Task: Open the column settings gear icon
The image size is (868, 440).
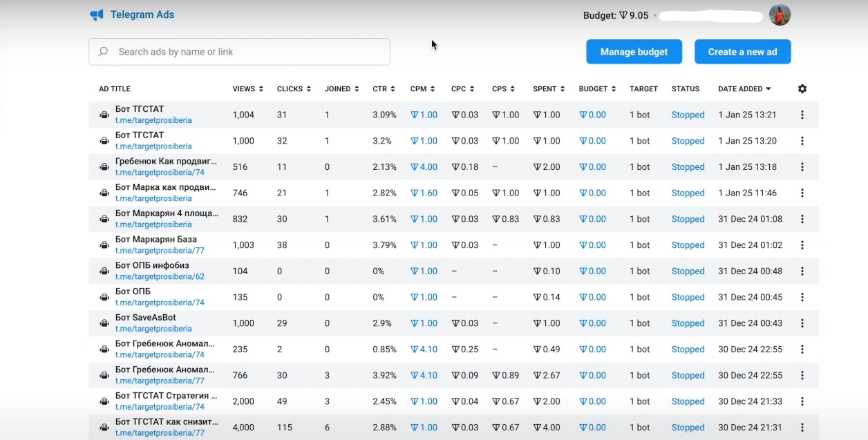Action: pos(802,88)
